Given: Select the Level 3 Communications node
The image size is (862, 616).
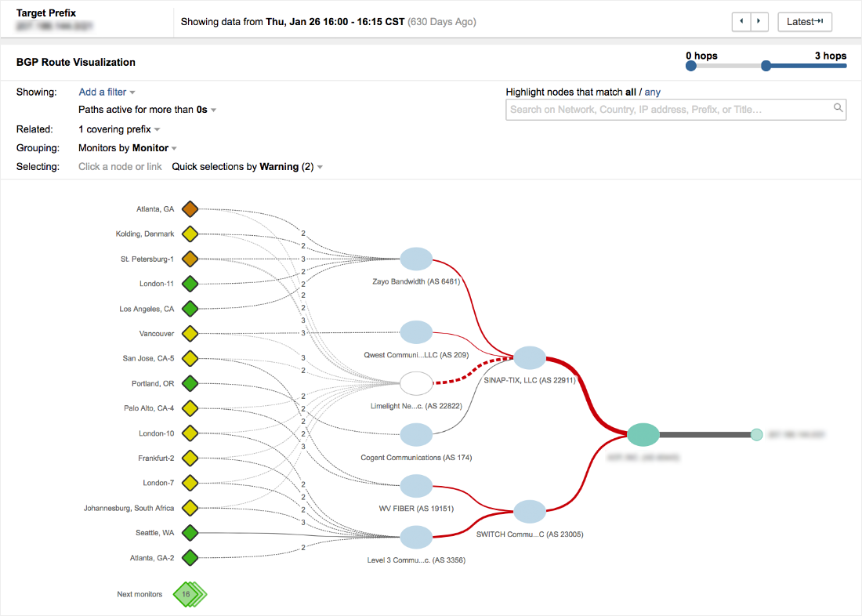Looking at the screenshot, I should coord(416,537).
